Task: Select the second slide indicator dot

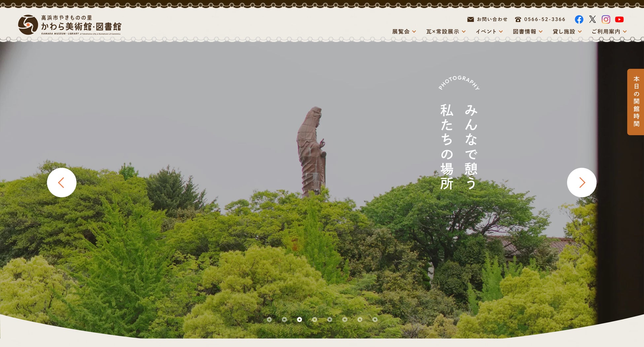Action: (x=284, y=319)
